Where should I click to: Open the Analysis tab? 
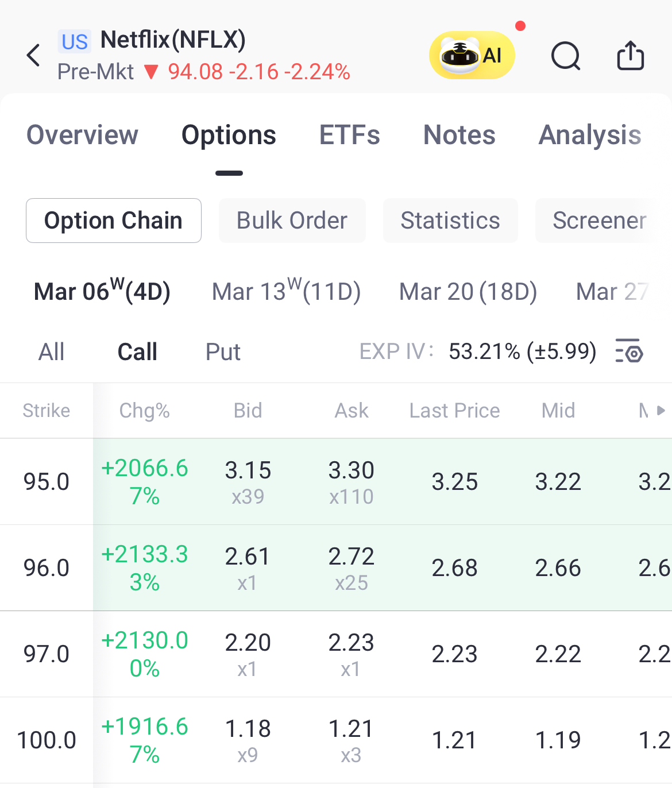pyautogui.click(x=589, y=136)
